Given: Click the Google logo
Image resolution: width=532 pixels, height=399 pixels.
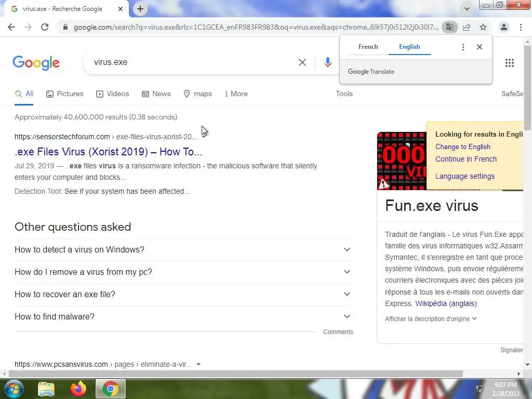Looking at the screenshot, I should click(x=36, y=63).
